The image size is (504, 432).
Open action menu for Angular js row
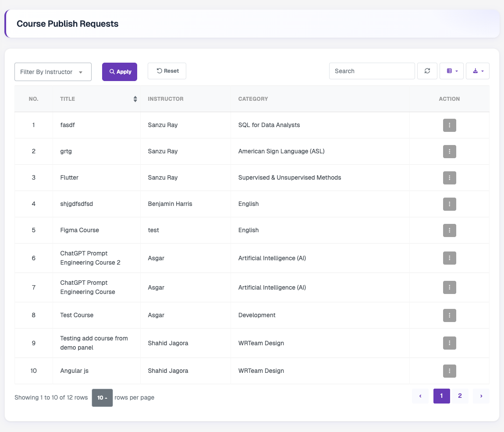click(x=449, y=371)
